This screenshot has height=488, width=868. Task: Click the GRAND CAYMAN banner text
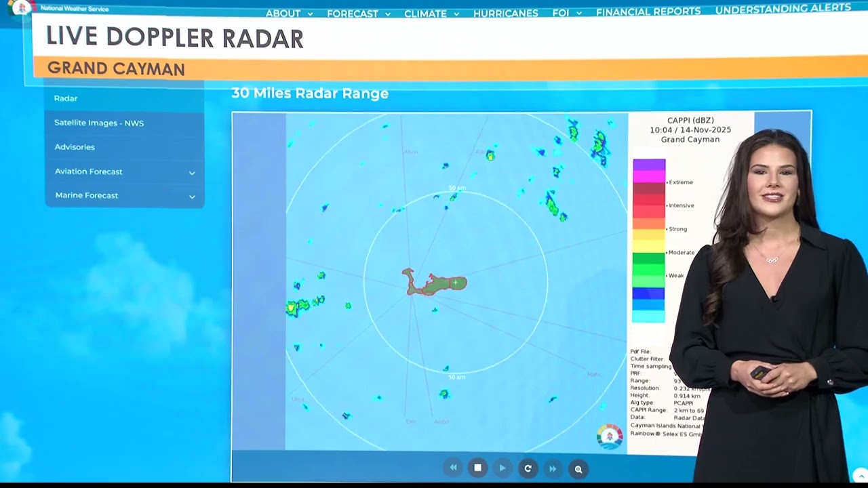click(x=116, y=69)
